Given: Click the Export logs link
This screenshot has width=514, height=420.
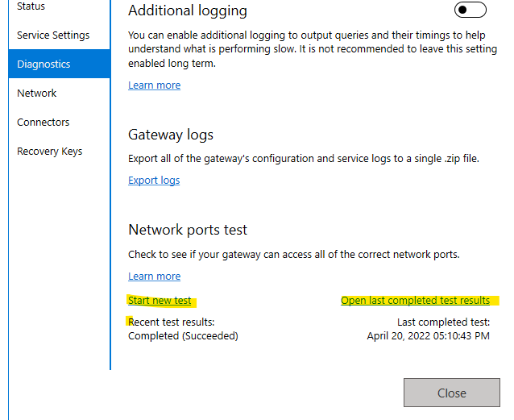Looking at the screenshot, I should [154, 181].
